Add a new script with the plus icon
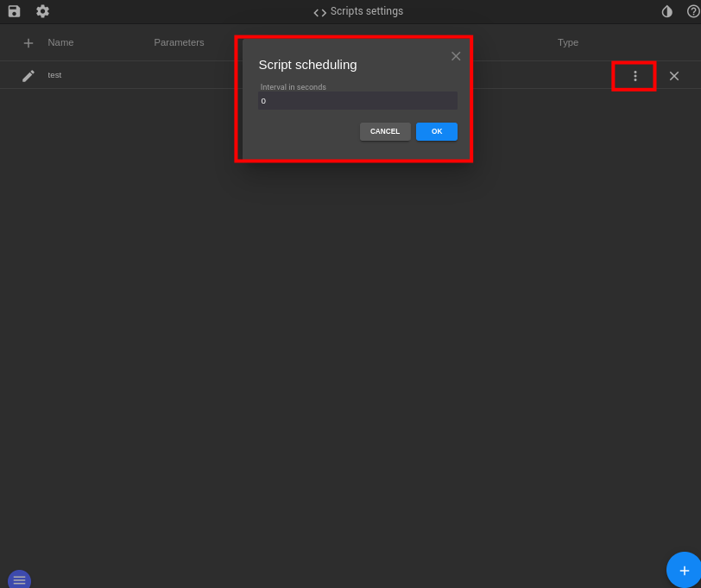This screenshot has height=588, width=701. (27, 42)
